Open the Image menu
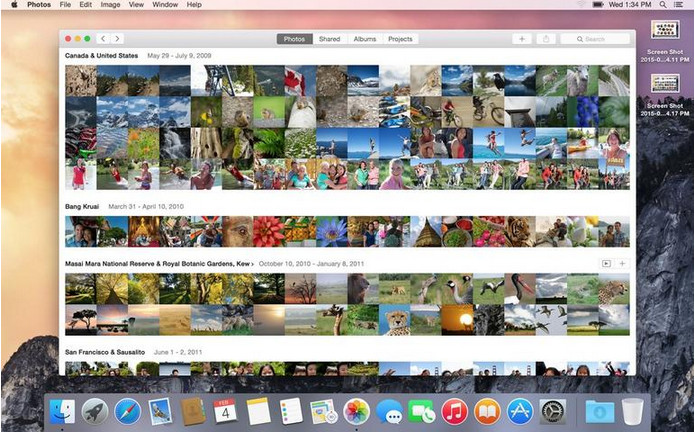 pos(110,4)
